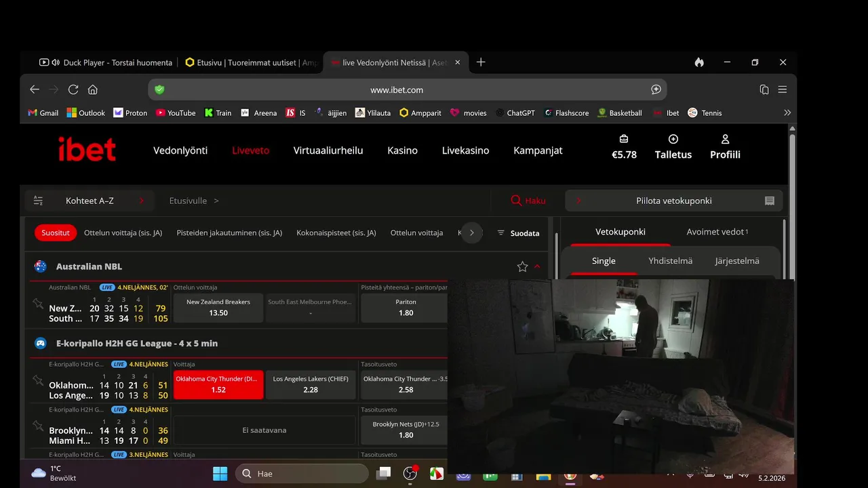
Task: Click the ibet logo
Action: 87,150
